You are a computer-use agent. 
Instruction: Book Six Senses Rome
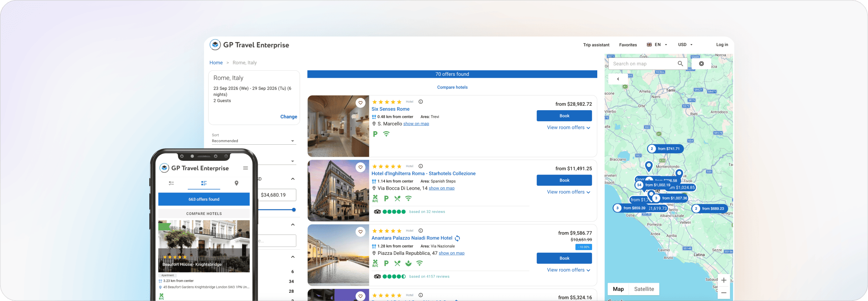(x=564, y=116)
